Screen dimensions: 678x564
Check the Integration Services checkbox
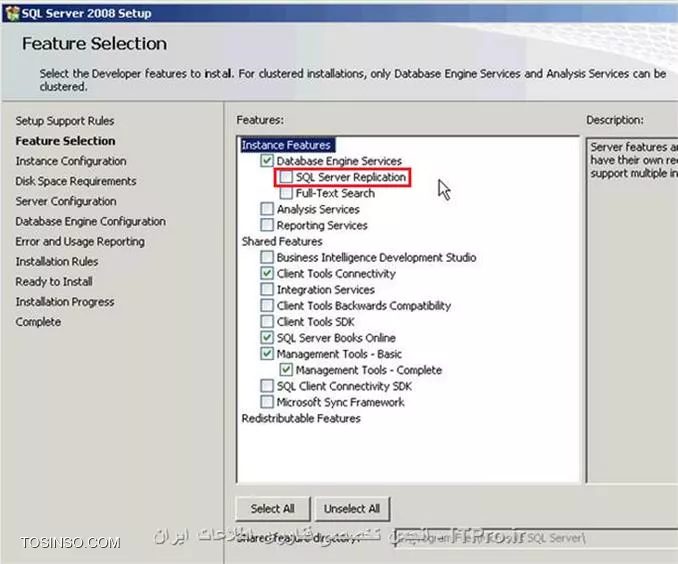[267, 289]
